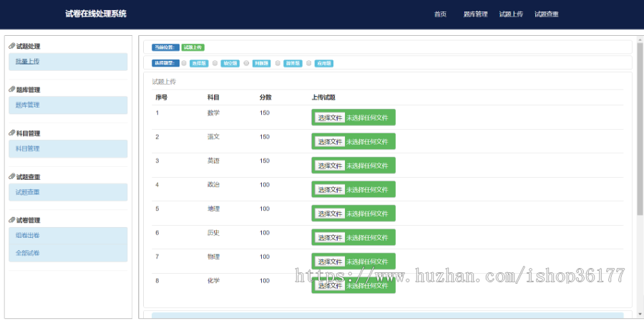644x321 pixels.
Task: Click the 英语 subject cell
Action: (x=213, y=160)
